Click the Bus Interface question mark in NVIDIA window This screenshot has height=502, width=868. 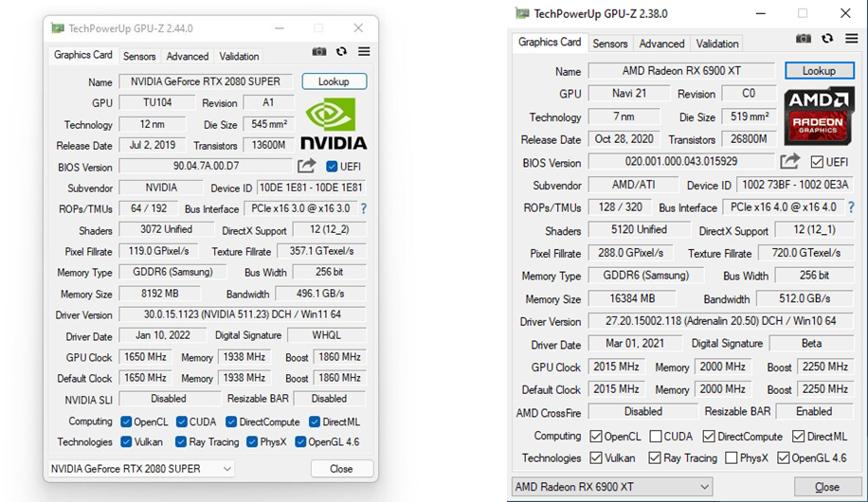(364, 208)
